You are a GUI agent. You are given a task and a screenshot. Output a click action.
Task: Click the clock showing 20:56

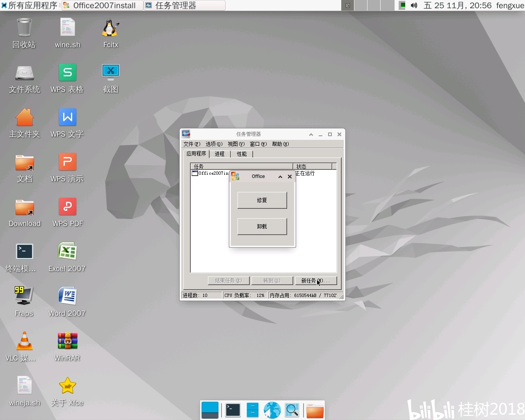coord(458,5)
